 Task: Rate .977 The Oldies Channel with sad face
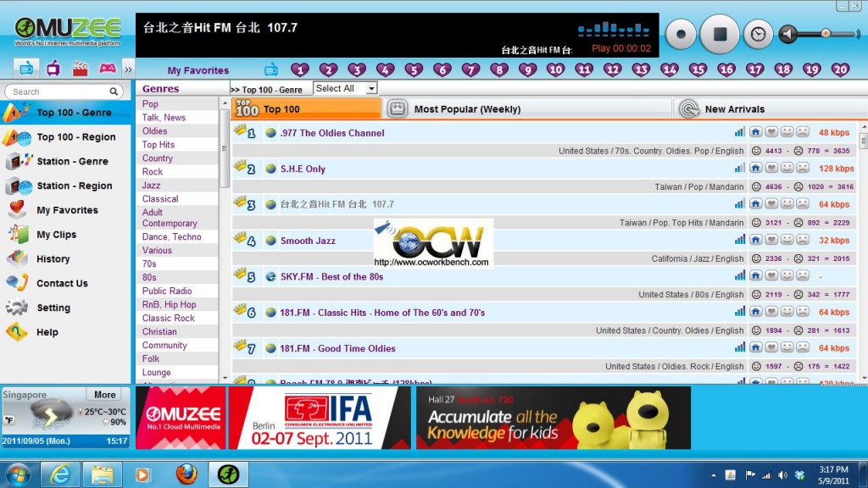click(802, 131)
